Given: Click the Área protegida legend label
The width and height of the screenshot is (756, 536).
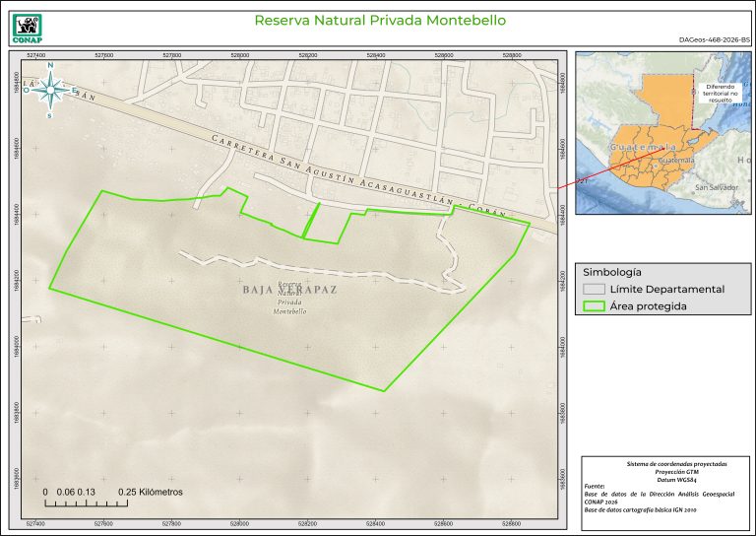Looking at the screenshot, I should point(648,306).
